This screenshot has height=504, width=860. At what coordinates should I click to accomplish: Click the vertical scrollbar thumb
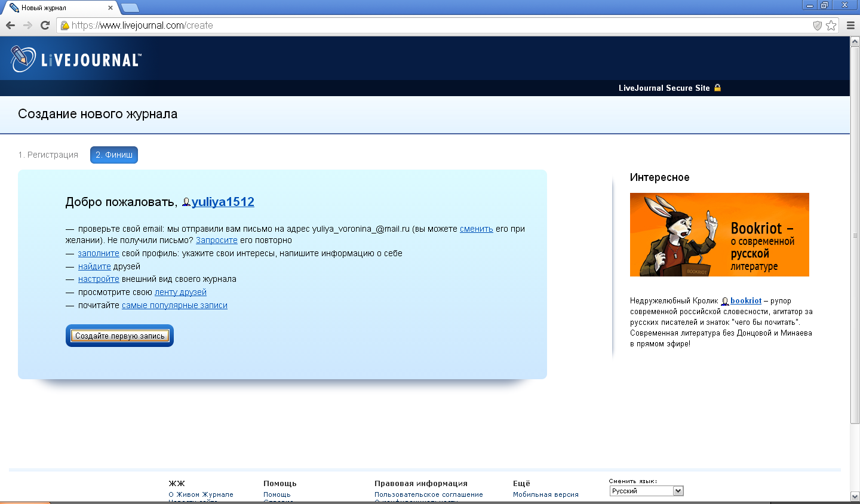pyautogui.click(x=855, y=235)
